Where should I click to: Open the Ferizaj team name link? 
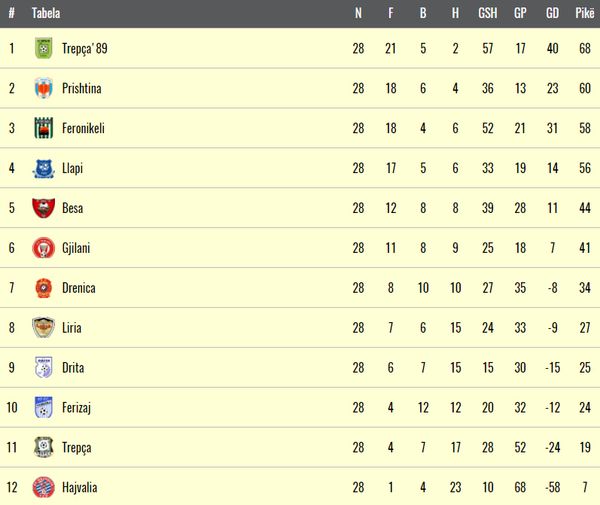(77, 408)
